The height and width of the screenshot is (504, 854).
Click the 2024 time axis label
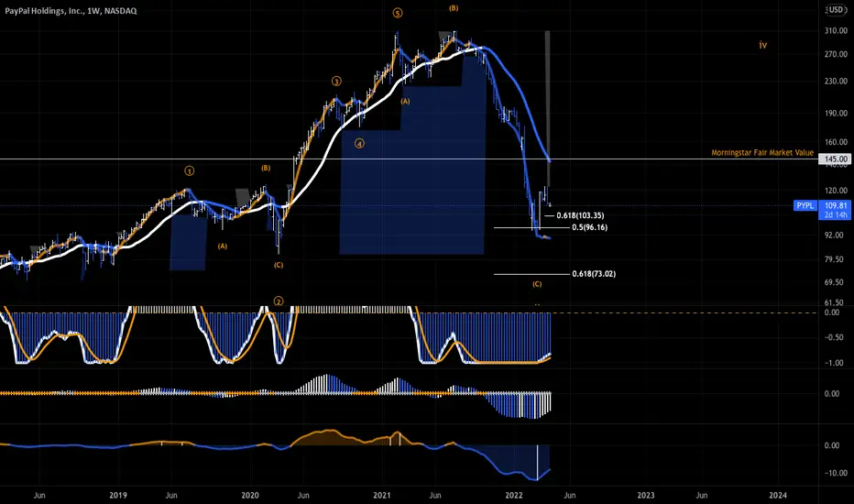coord(778,495)
